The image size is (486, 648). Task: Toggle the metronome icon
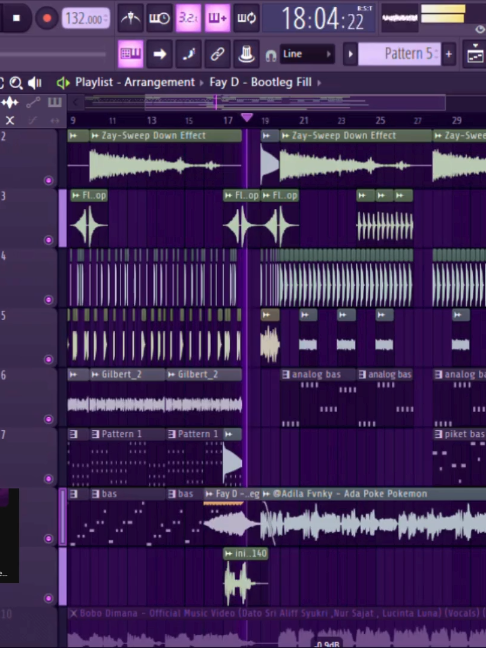click(131, 18)
